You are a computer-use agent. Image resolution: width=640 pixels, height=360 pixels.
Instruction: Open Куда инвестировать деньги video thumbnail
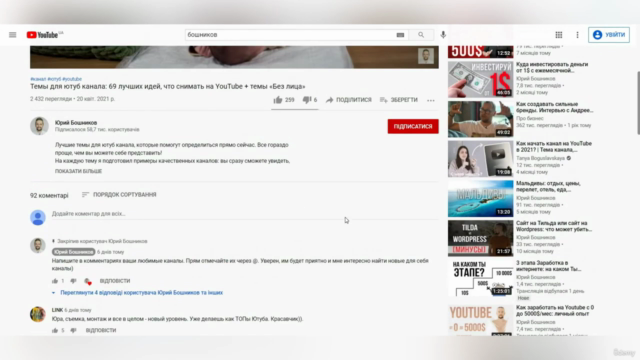click(480, 79)
